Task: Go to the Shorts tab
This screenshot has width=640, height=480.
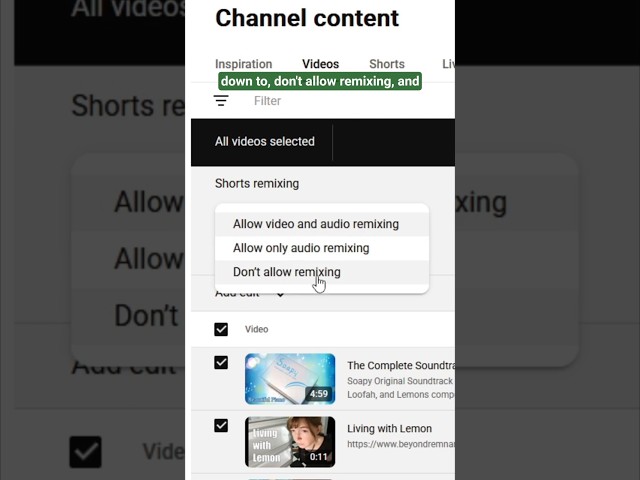Action: tap(387, 64)
